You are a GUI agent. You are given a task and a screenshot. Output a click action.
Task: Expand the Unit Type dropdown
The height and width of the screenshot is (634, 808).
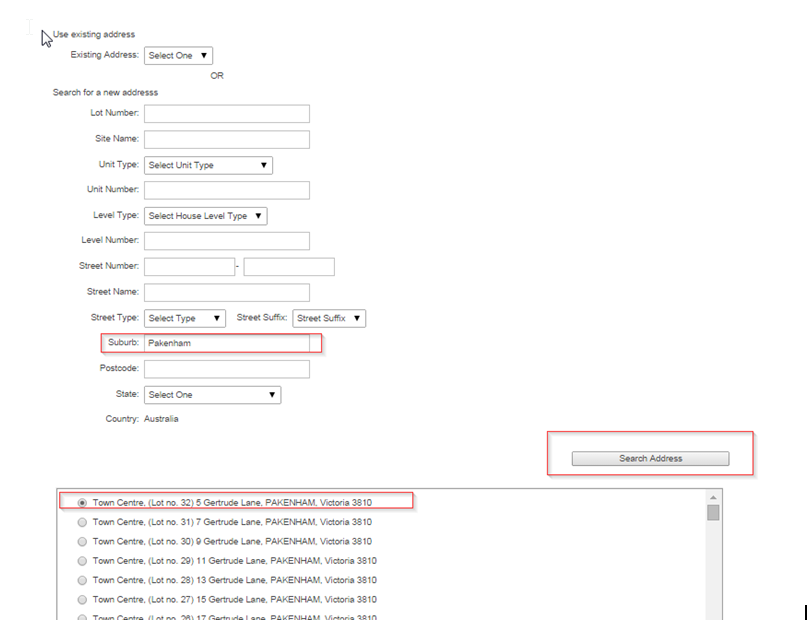(208, 165)
